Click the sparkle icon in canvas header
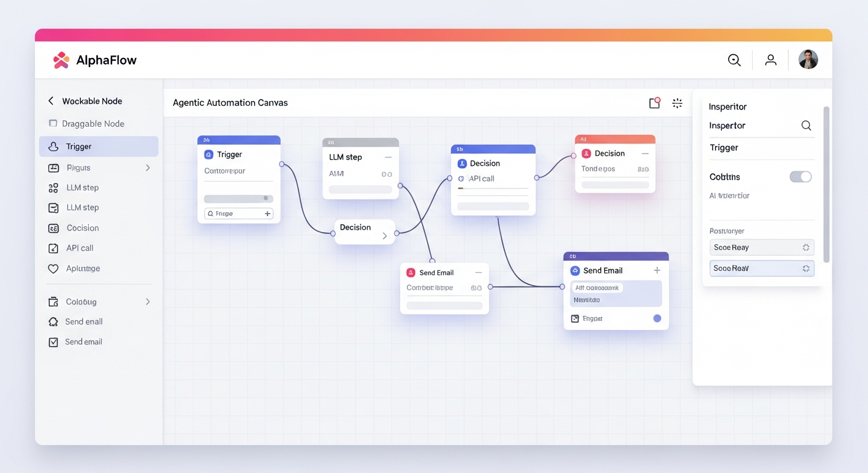The image size is (868, 473). coord(678,103)
